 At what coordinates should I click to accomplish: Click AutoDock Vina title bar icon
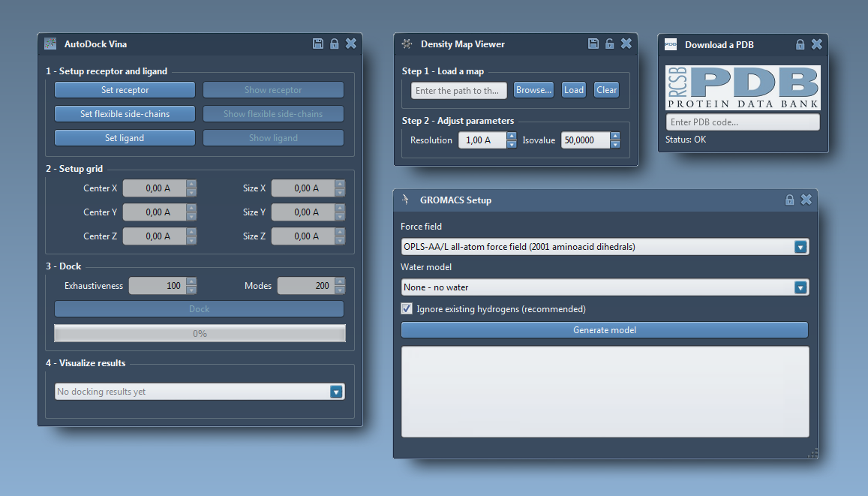50,44
